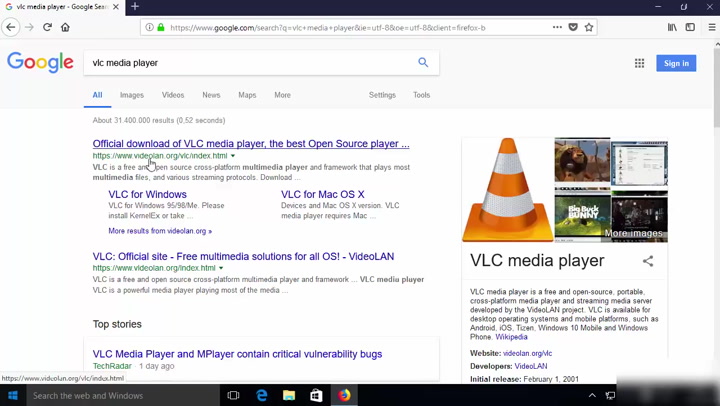Viewport: 720px width, 406px height.
Task: Share the VLC media player knowledge panel
Action: pos(647,261)
